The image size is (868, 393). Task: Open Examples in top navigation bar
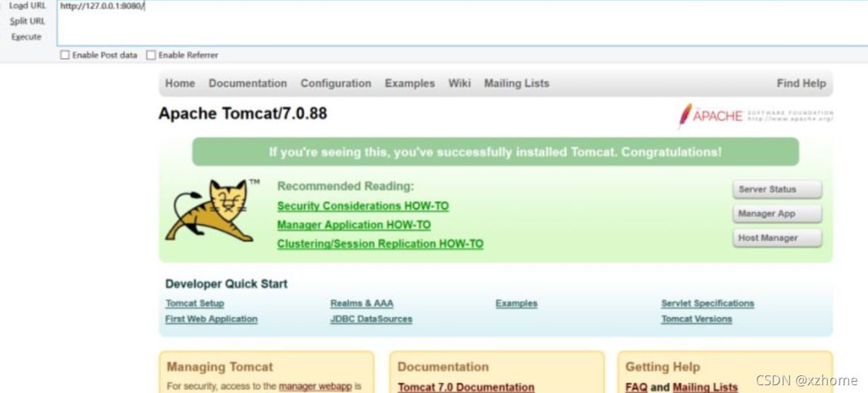(410, 83)
